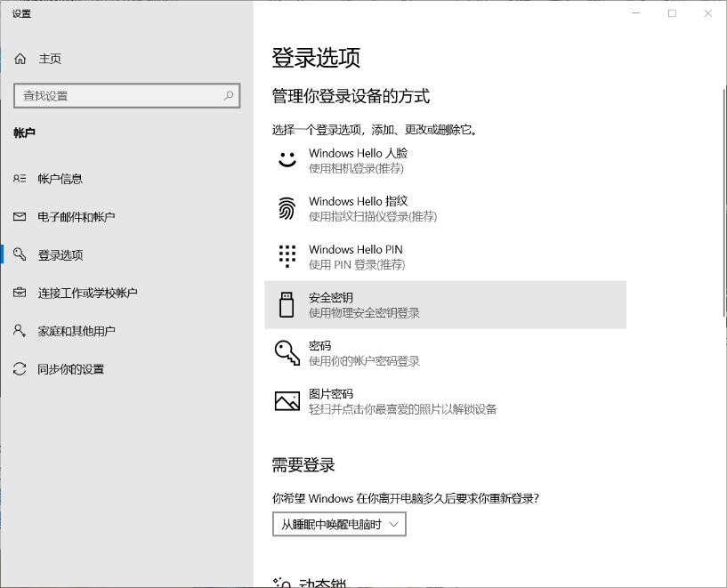Click the 安全密钥 USB key icon
The height and width of the screenshot is (588, 727).
287,304
